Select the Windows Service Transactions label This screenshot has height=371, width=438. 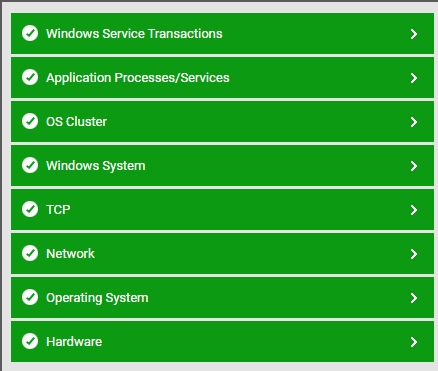pos(134,34)
